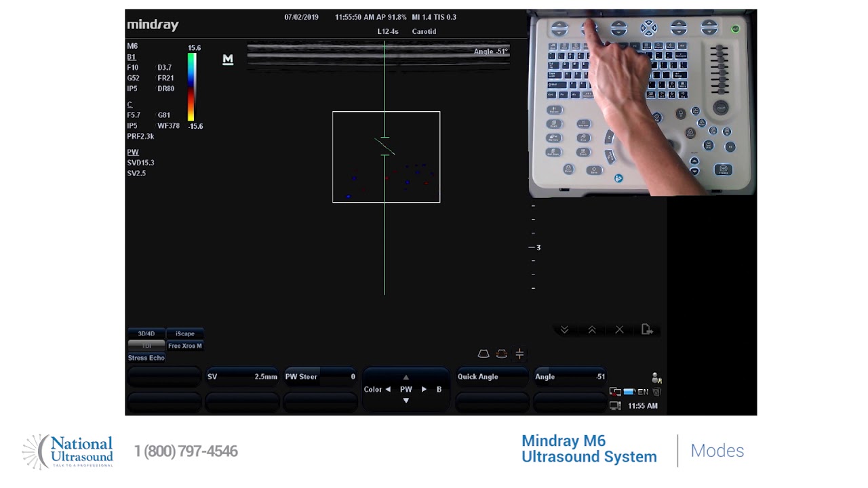This screenshot has width=868, height=488.
Task: Click the angle correction line in sample gate
Action: point(384,146)
